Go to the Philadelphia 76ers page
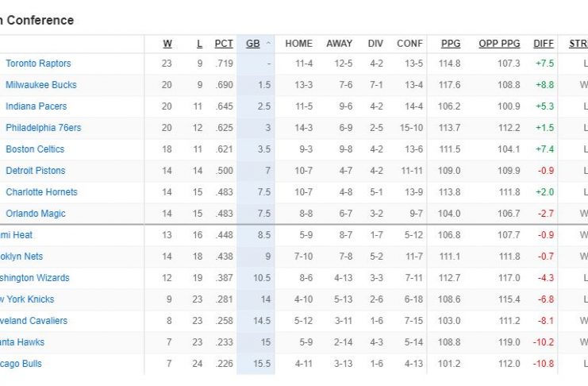 [43, 128]
